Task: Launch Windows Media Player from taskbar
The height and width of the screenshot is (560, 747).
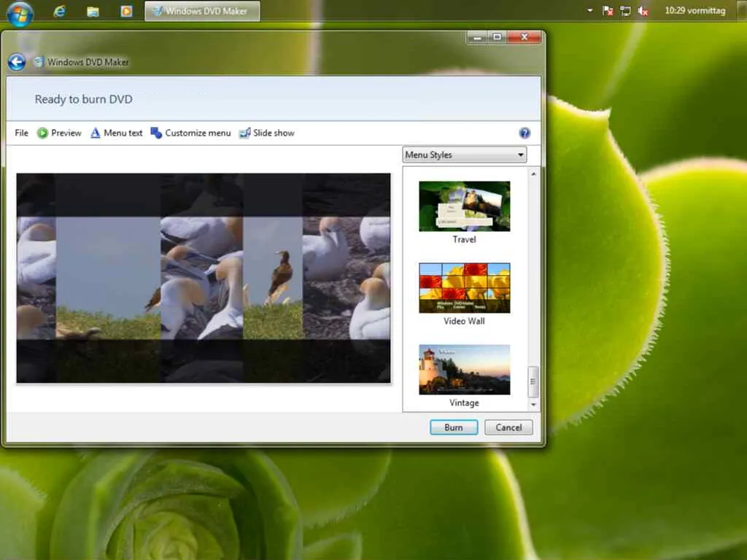Action: point(126,11)
